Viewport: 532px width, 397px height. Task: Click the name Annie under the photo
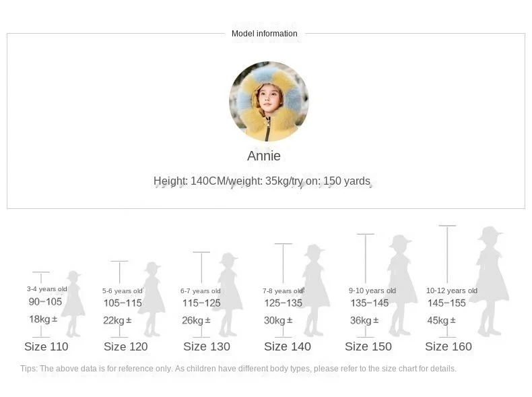pos(264,156)
